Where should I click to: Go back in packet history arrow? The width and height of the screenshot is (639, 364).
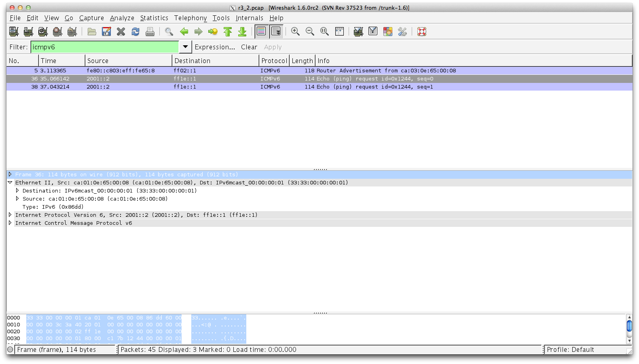pos(184,32)
